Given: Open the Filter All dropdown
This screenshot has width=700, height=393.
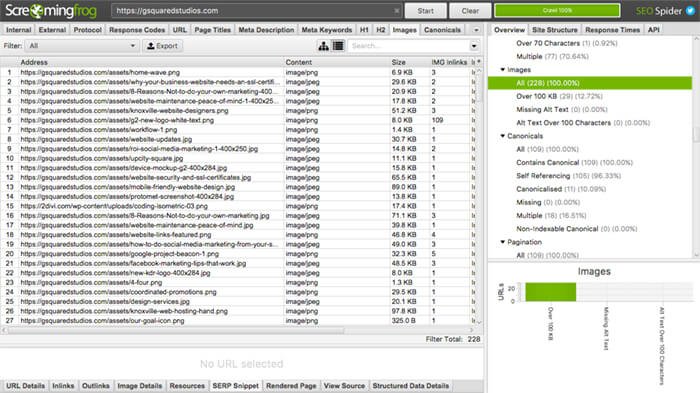Looking at the screenshot, I should click(x=82, y=46).
